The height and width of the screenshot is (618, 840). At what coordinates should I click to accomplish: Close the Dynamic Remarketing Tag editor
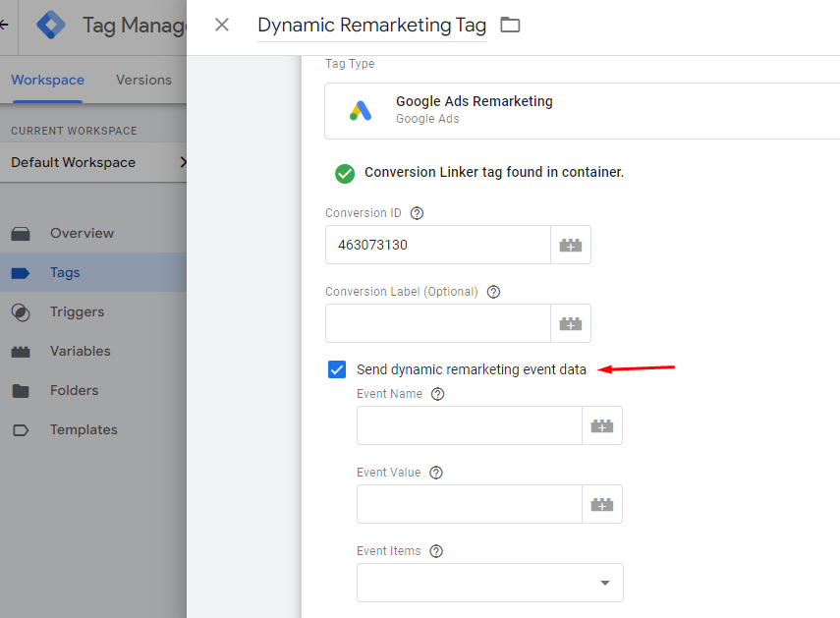coord(222,25)
